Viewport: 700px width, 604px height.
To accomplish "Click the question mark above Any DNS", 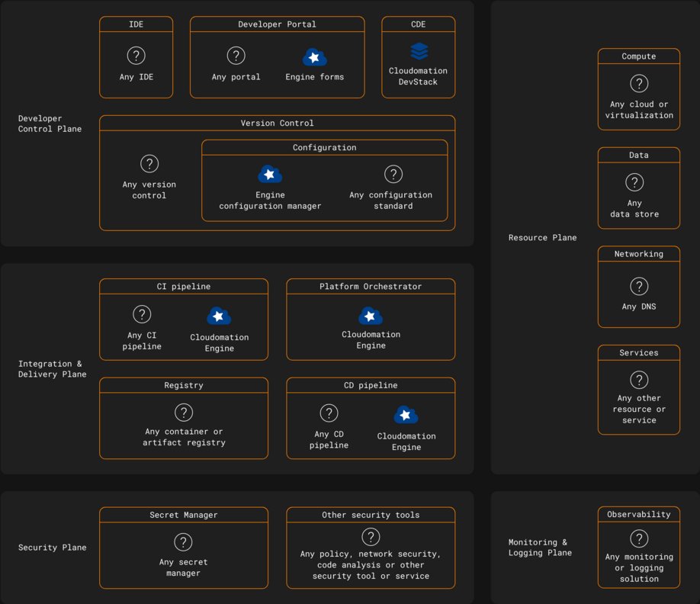I will click(x=639, y=286).
